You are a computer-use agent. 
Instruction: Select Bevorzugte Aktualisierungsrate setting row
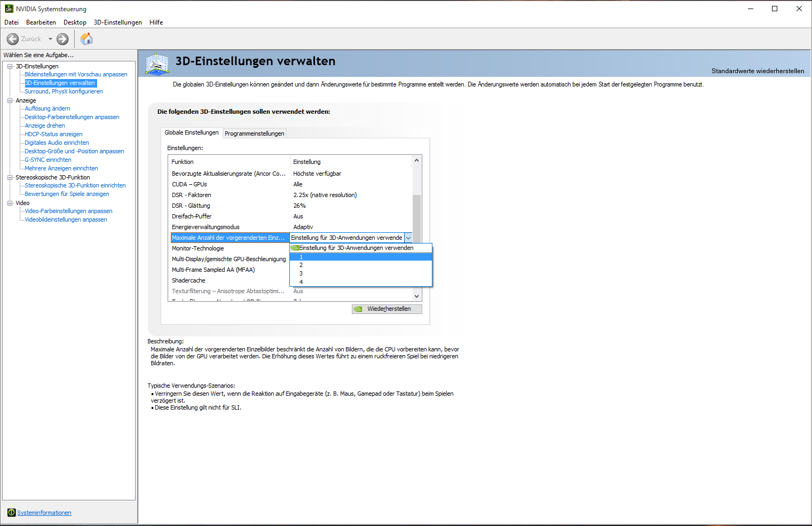291,174
